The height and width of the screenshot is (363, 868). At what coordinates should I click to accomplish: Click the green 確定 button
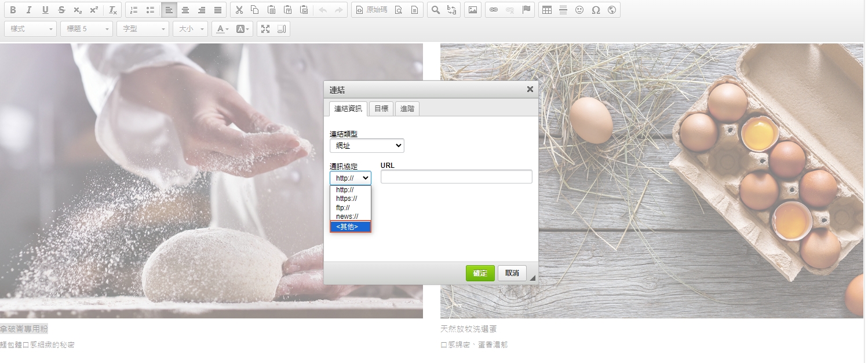click(x=480, y=273)
